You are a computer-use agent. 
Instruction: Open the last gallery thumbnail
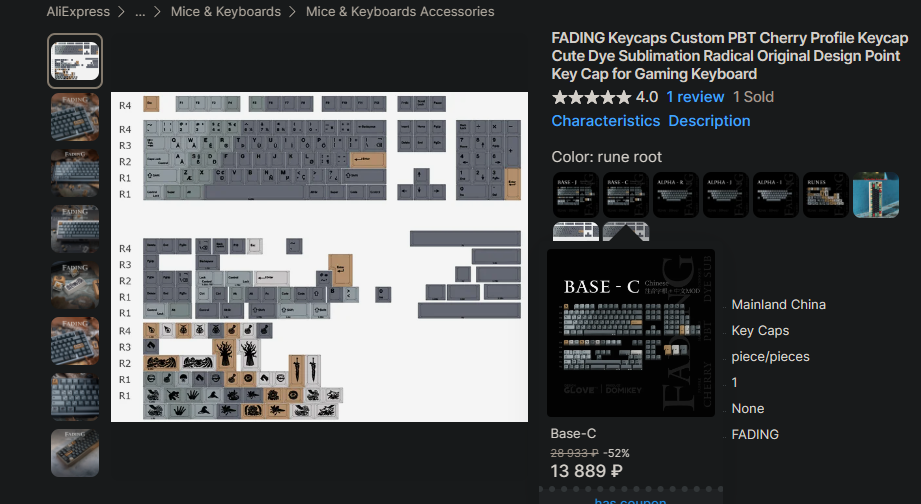coord(75,453)
